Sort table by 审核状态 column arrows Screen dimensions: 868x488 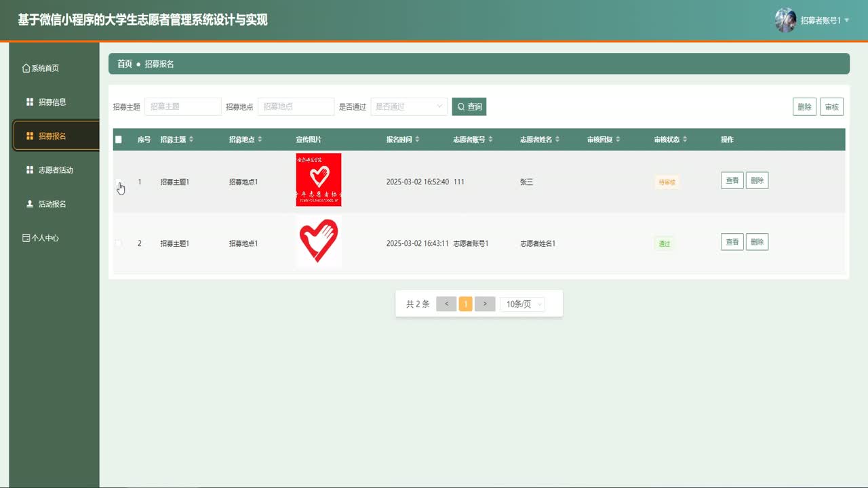pos(685,140)
